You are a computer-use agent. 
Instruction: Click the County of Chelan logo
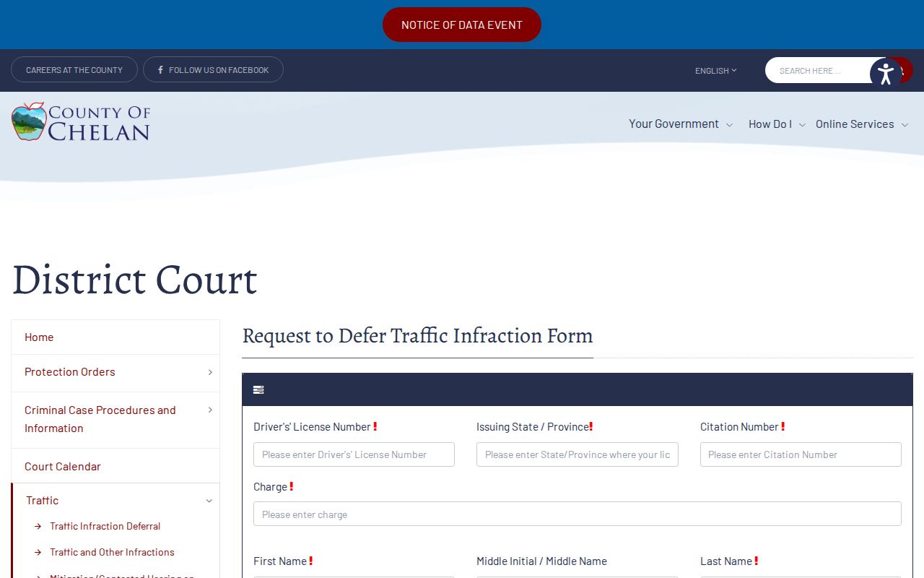click(x=81, y=121)
